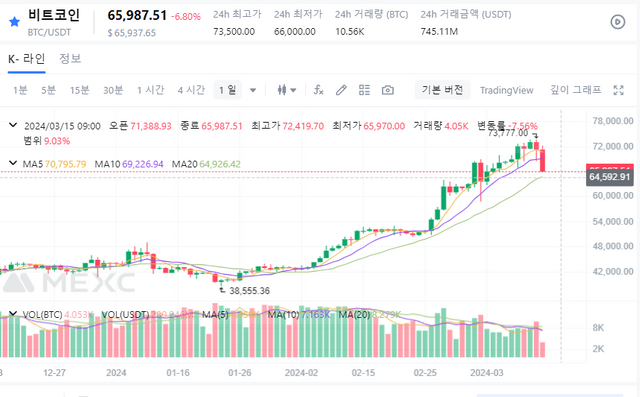Screen dimensions: 640x397
Task: Click the 24h high value 73,500.00
Action: [x=234, y=31]
